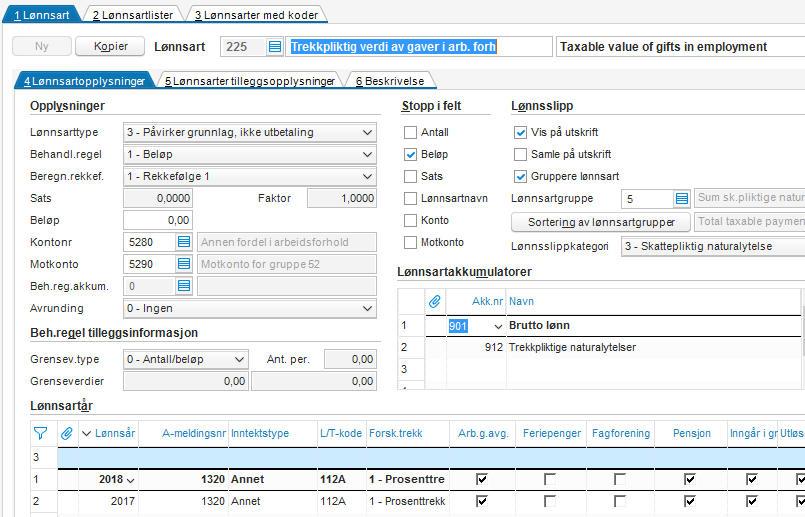The width and height of the screenshot is (805, 517).
Task: Uncheck Vis på utskrift
Action: (520, 133)
